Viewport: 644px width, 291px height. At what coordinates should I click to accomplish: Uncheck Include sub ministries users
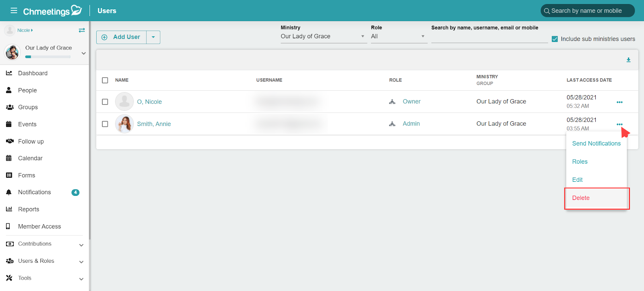555,39
